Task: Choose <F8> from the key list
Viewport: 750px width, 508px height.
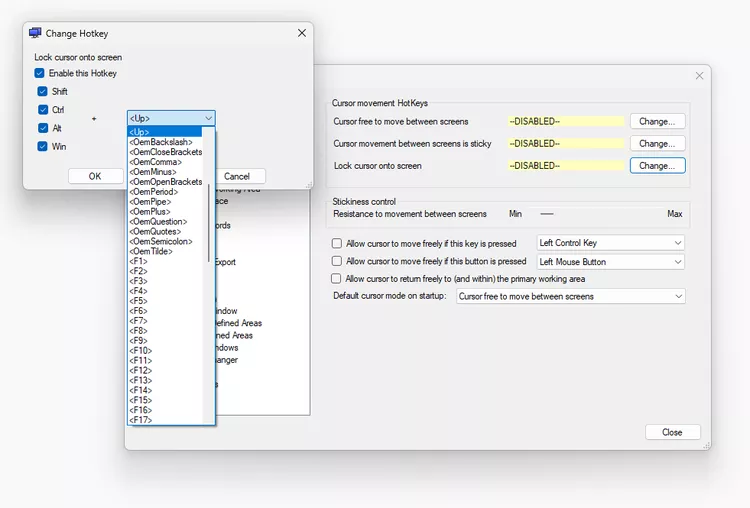Action: point(165,331)
